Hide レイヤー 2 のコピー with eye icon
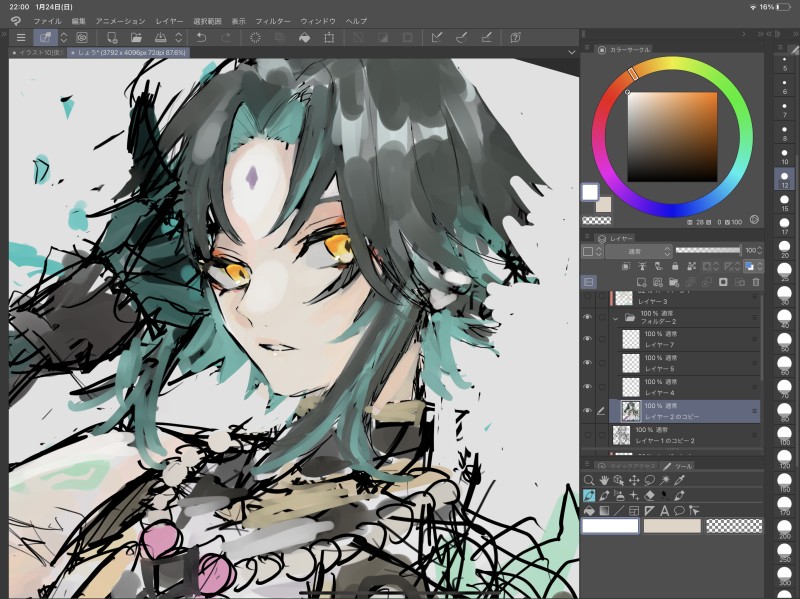 pos(587,411)
